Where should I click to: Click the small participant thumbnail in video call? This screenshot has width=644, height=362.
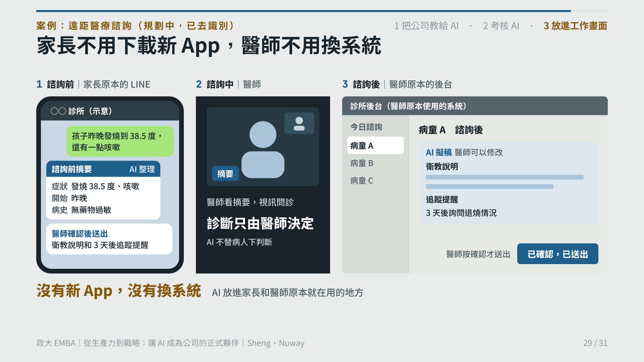(299, 123)
